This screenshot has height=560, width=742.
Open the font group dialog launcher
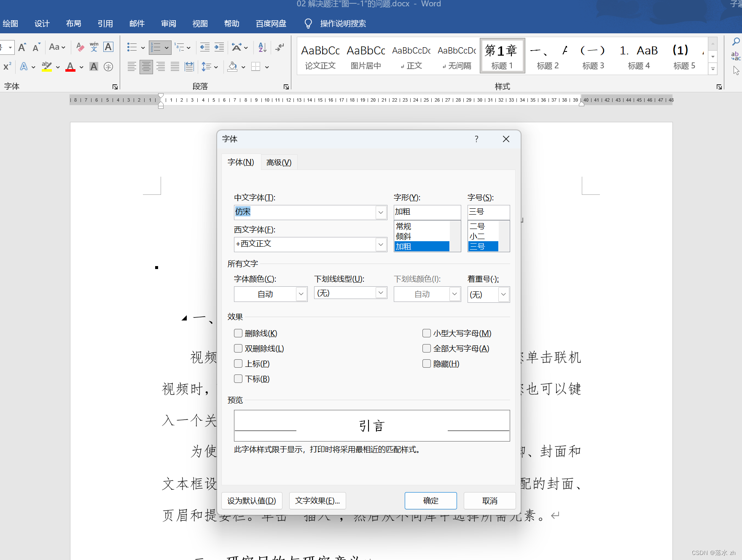click(x=115, y=87)
